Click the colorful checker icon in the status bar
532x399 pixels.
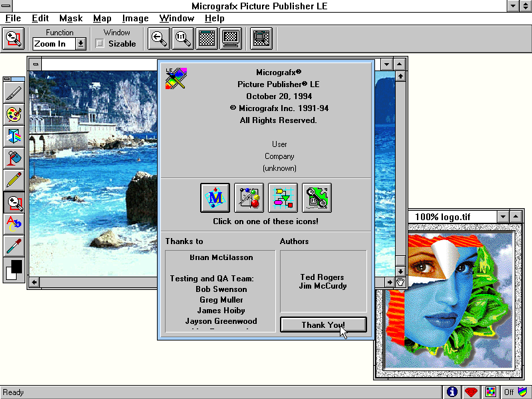(x=491, y=392)
